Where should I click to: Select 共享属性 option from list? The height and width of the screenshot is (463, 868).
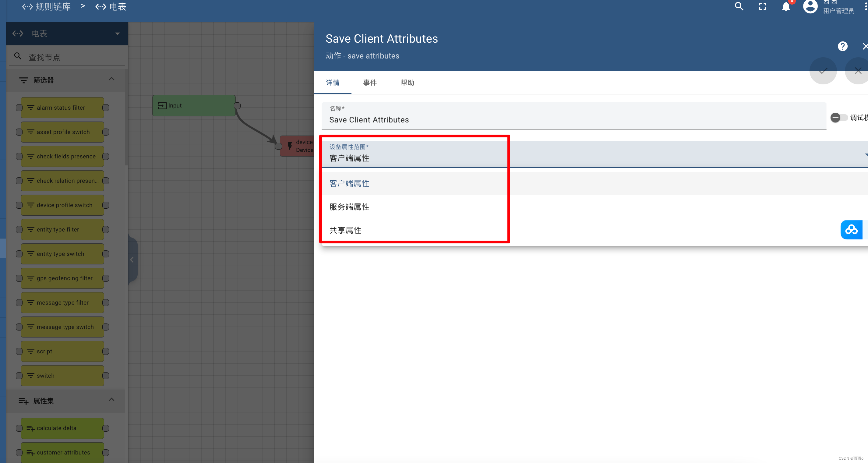click(345, 230)
